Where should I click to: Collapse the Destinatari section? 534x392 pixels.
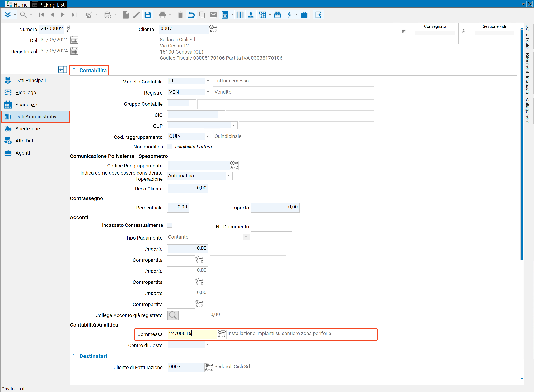click(x=74, y=355)
